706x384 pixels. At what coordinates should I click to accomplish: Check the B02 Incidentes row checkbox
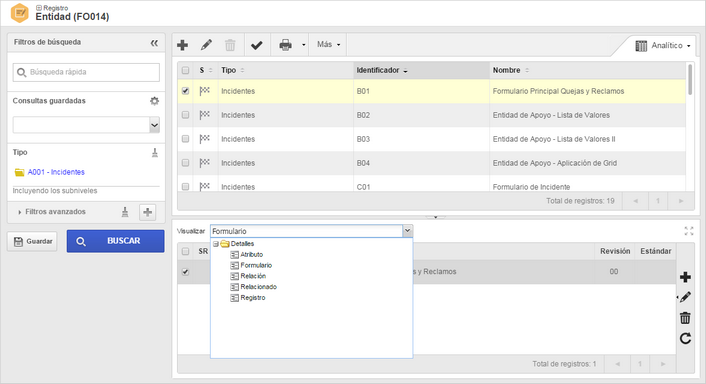point(186,115)
